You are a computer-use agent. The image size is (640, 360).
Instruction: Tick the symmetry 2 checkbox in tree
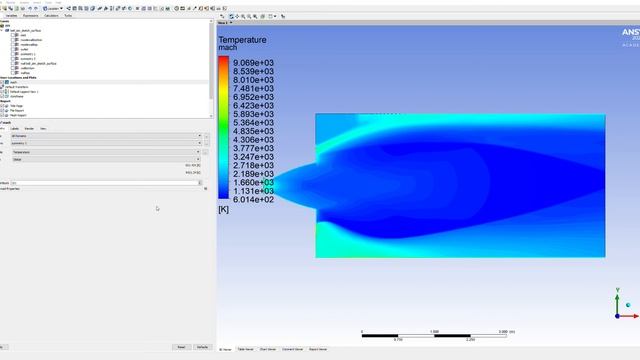coord(13,58)
